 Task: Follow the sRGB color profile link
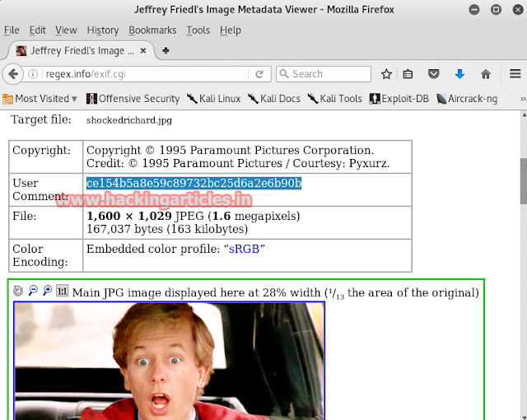coord(244,249)
